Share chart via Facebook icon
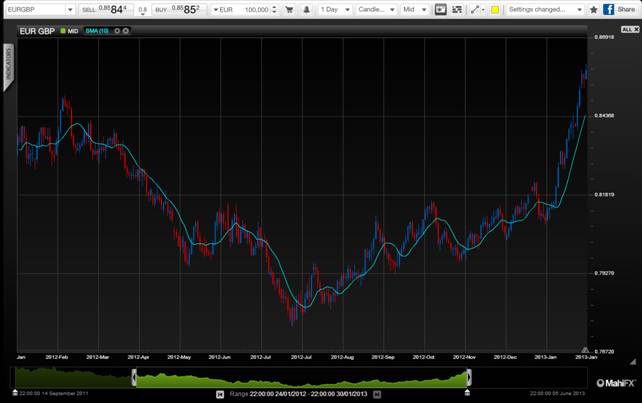642x403 pixels. pyautogui.click(x=608, y=9)
